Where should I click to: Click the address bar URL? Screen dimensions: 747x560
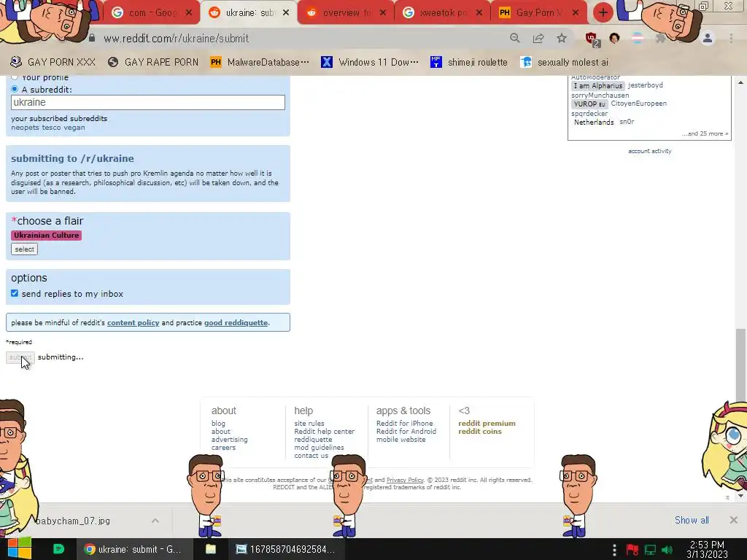click(177, 38)
